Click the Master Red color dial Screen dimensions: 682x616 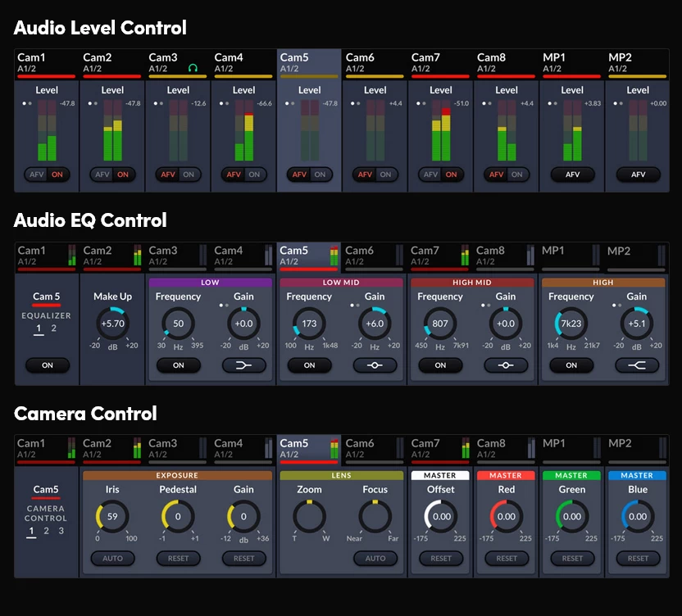pos(507,517)
